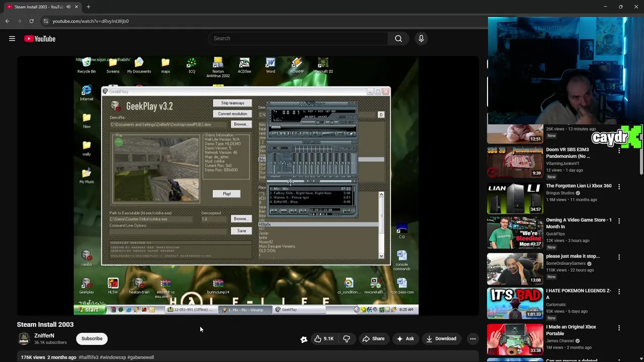Open the #gabenewell hashtag
This screenshot has height=362, width=644.
pyautogui.click(x=141, y=357)
